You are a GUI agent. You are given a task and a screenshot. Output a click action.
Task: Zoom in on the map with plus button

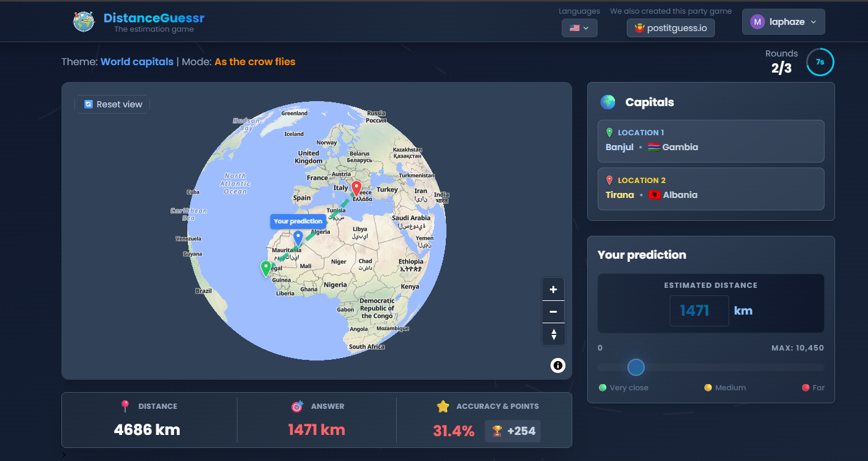[553, 289]
